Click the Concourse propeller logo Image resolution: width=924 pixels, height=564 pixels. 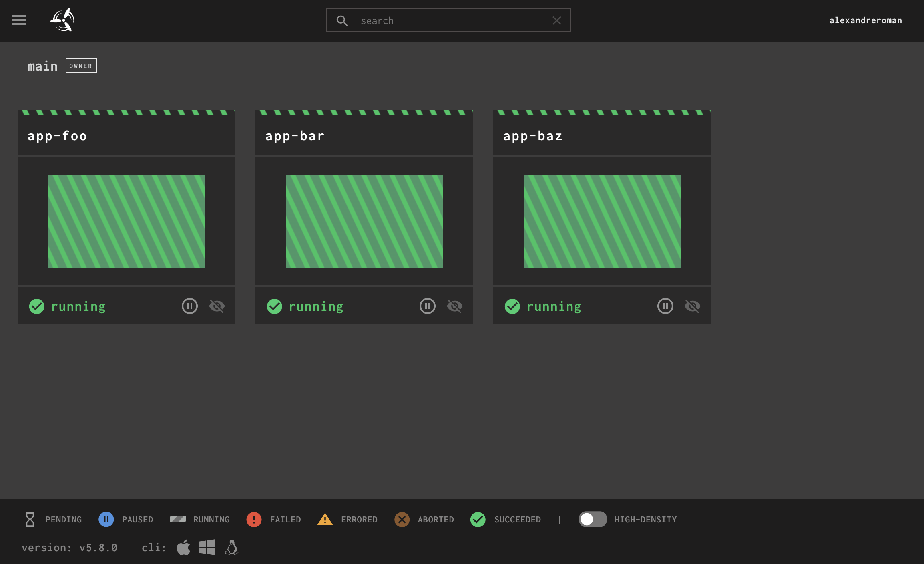(62, 20)
